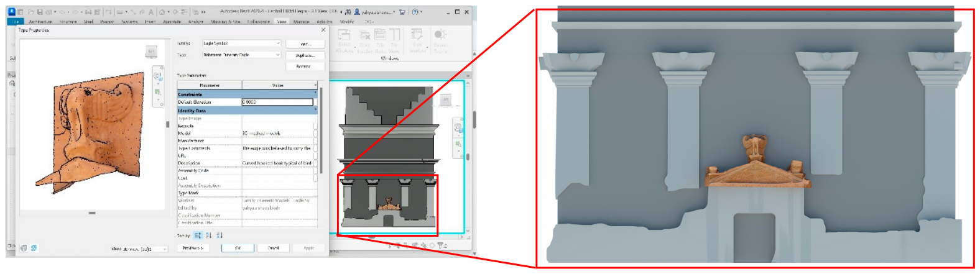980x274 pixels.
Task: Open the Analyze ribbon tab
Action: point(196,22)
